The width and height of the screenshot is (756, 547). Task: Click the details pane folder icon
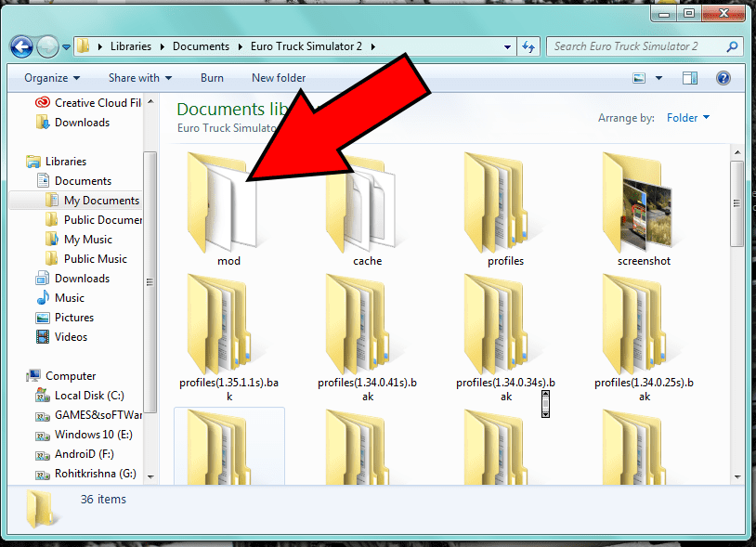pos(41,508)
